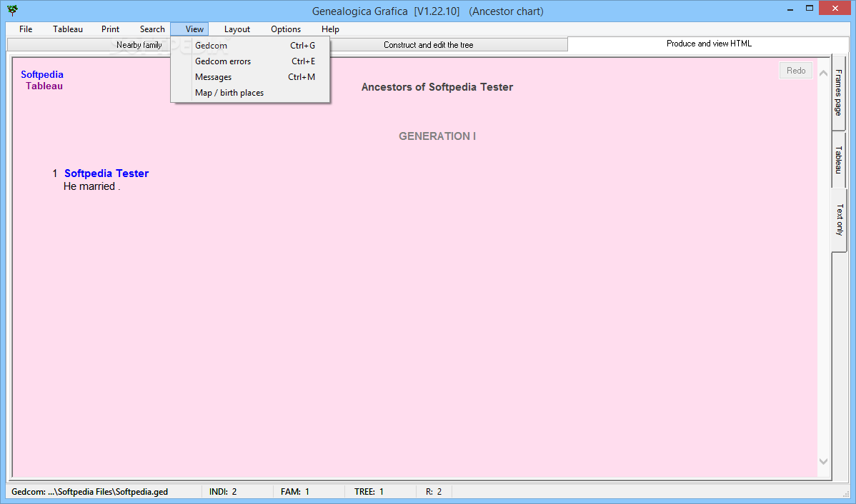The width and height of the screenshot is (856, 504).
Task: Select the Frames page vertical tab
Action: click(839, 93)
